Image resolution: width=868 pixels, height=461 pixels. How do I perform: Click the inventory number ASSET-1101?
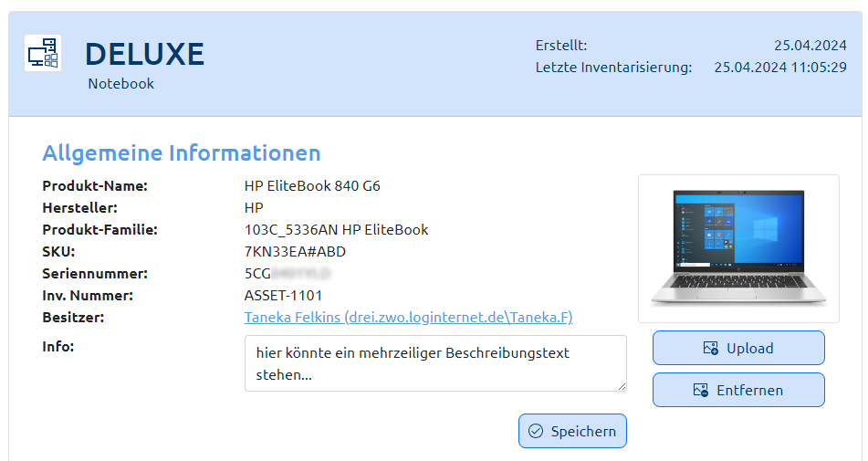click(x=283, y=296)
